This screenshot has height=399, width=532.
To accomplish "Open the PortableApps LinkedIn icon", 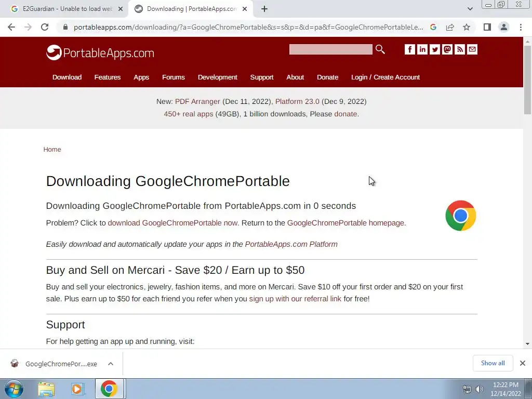I will (x=422, y=49).
